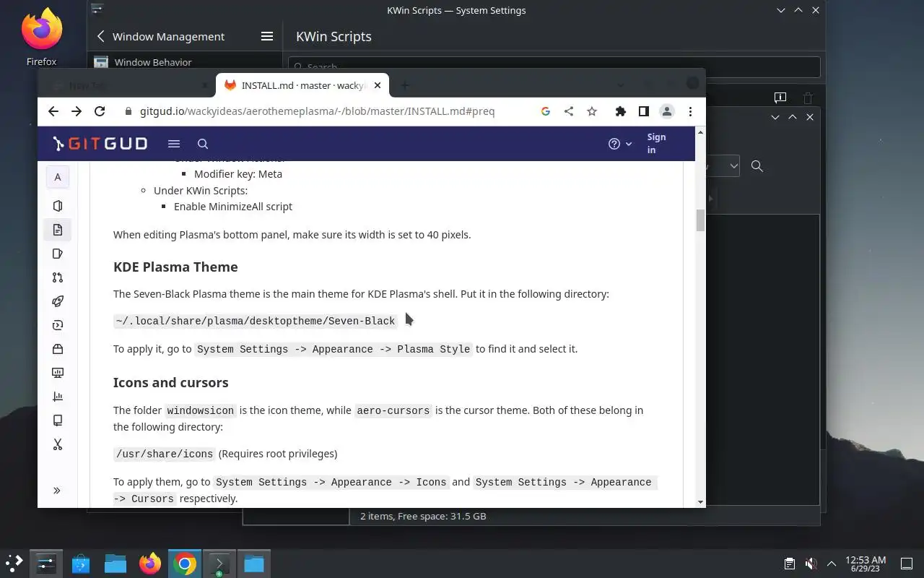
Task: Click the Google icon in address bar
Action: [546, 111]
